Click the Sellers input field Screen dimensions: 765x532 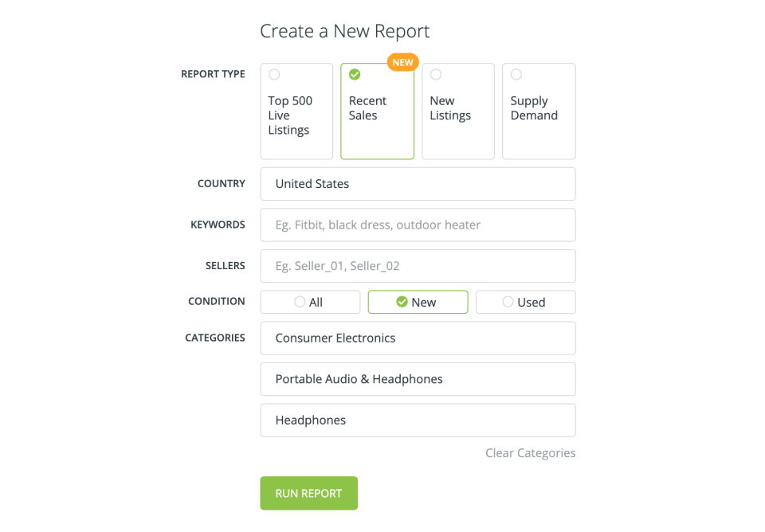[418, 265]
